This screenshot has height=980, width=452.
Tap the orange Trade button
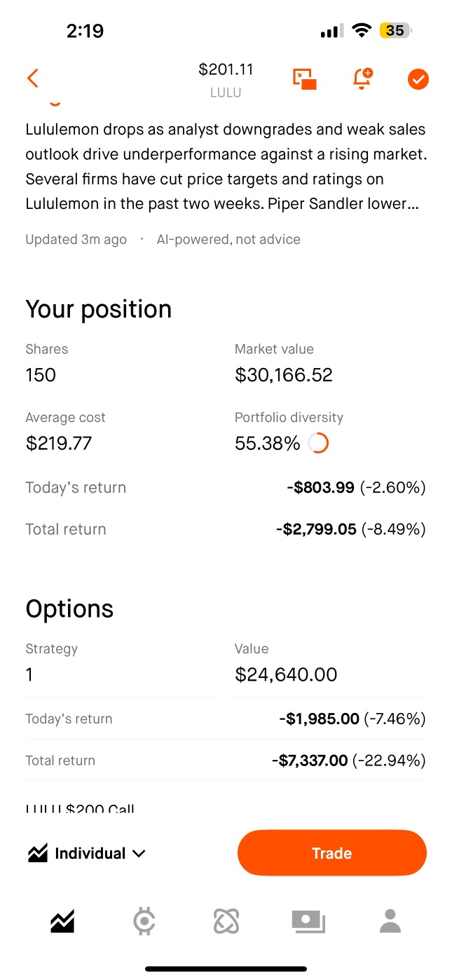pyautogui.click(x=332, y=853)
